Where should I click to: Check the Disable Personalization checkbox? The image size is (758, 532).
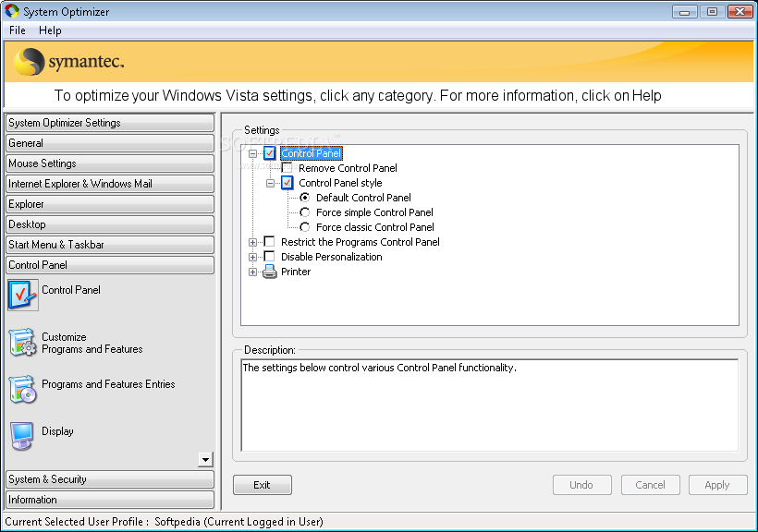pos(270,257)
